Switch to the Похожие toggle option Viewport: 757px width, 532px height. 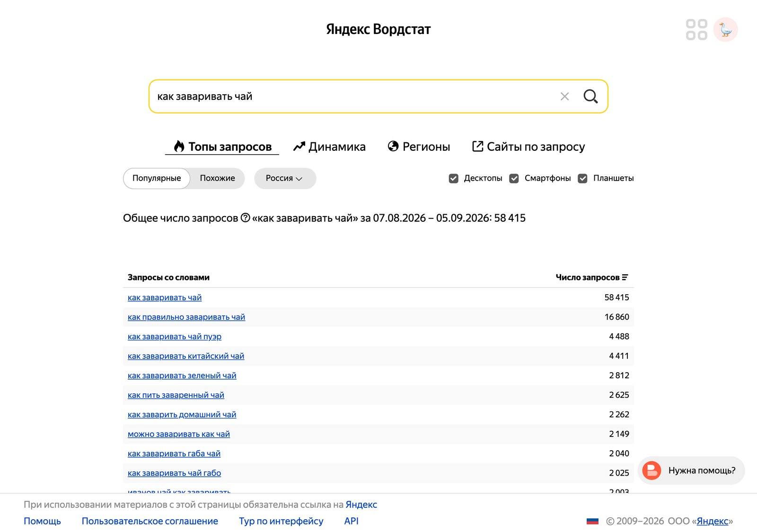[217, 178]
